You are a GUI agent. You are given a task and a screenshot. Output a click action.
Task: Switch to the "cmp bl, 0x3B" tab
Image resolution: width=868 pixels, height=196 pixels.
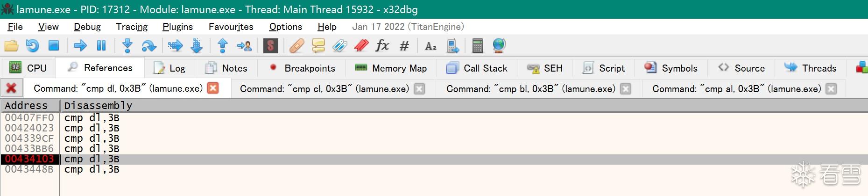(x=530, y=89)
